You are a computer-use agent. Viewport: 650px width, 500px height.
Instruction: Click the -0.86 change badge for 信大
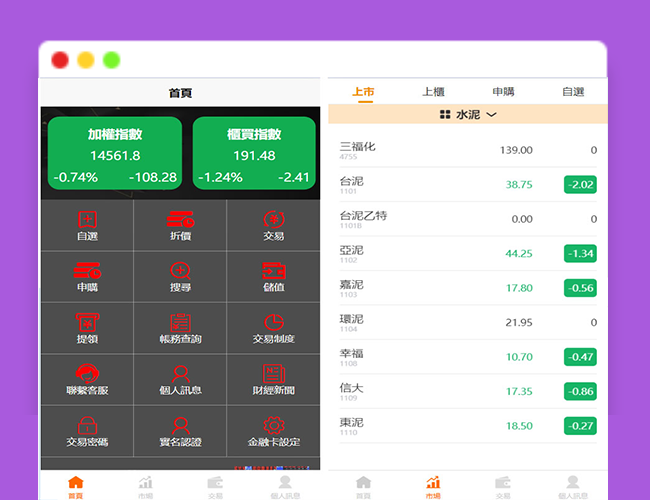(580, 391)
